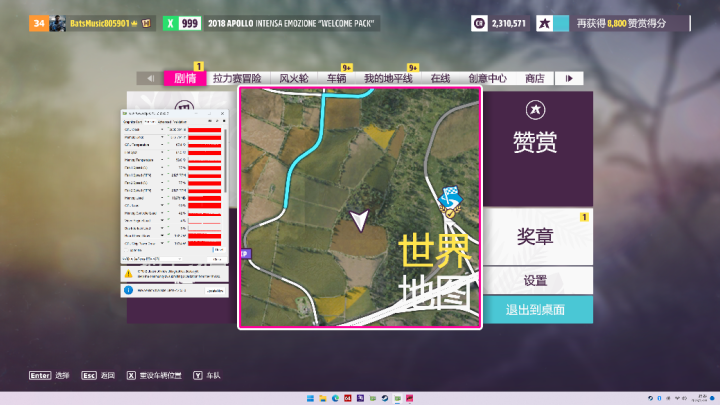The width and height of the screenshot is (720, 405).
Task: Click the purple XP board marker on the map
Action: [x=246, y=253]
